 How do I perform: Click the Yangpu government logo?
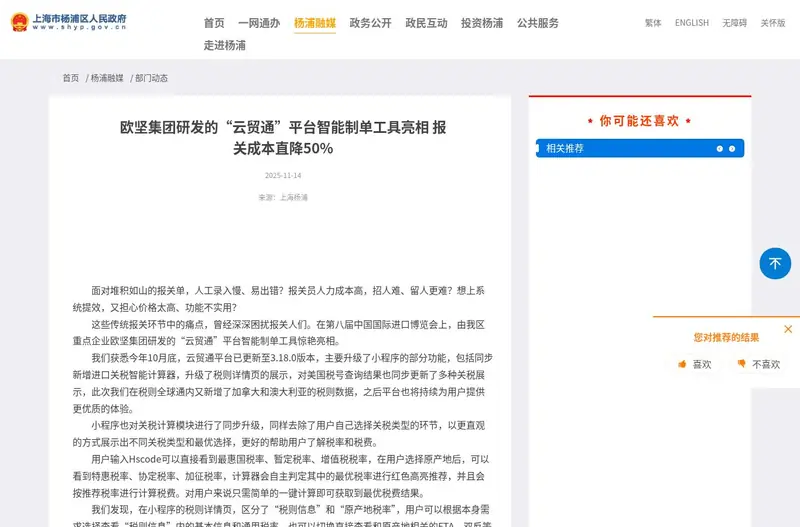pos(68,22)
